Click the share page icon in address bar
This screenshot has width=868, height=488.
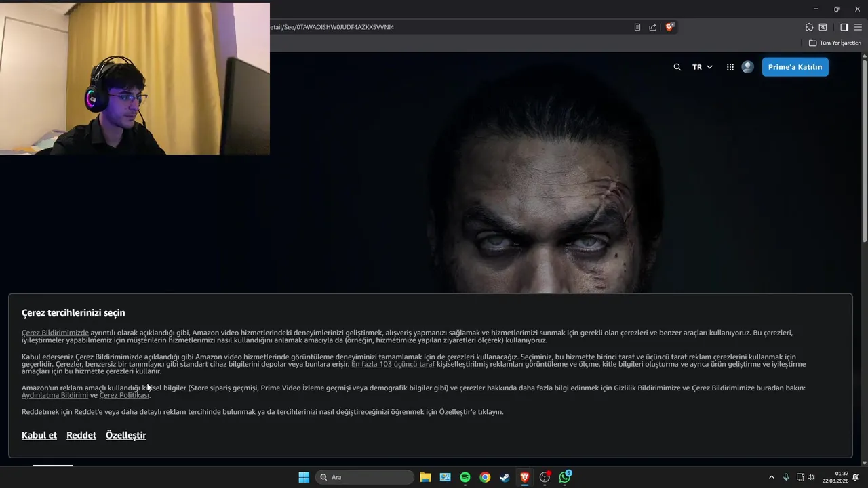coord(653,27)
